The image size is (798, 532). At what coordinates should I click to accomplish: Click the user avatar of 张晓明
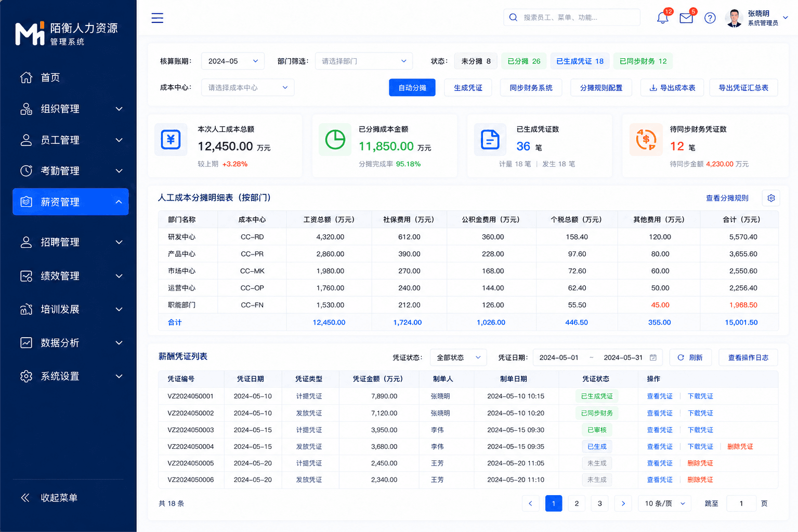coord(734,18)
